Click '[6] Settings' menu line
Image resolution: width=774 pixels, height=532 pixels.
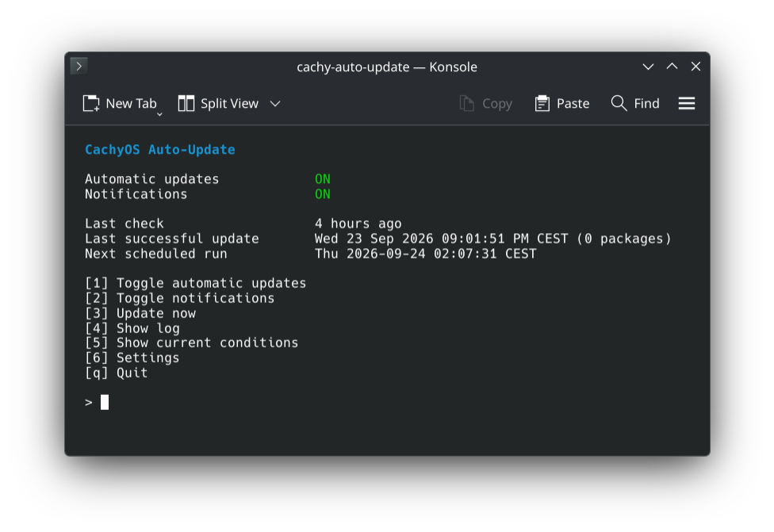pyautogui.click(x=132, y=358)
